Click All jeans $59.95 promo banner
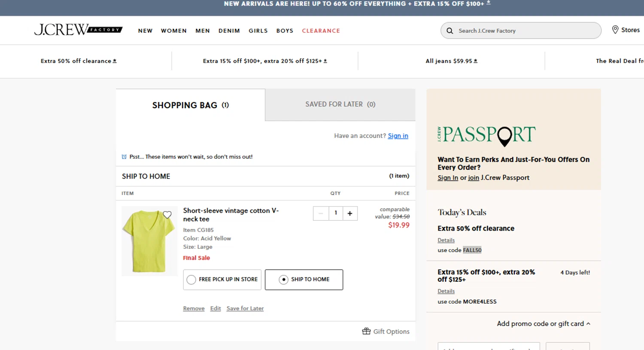Screen dimensions: 644x350 tap(451, 61)
